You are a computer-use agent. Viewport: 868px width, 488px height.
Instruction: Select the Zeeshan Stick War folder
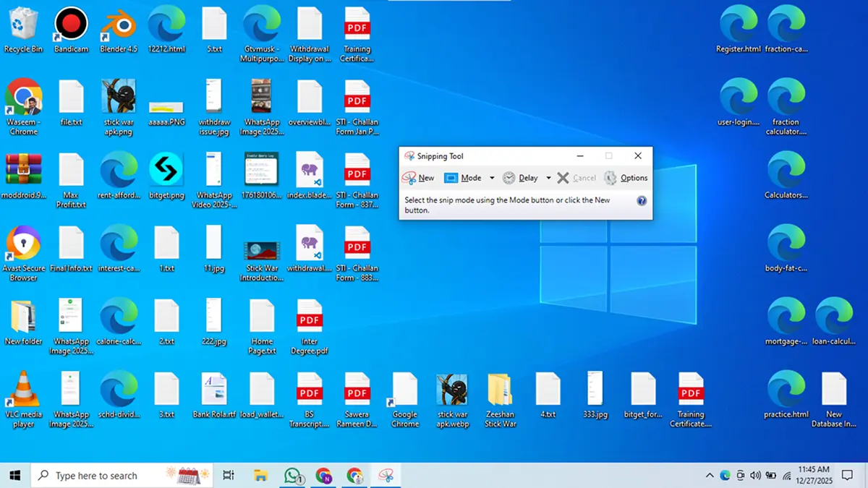pyautogui.click(x=501, y=399)
